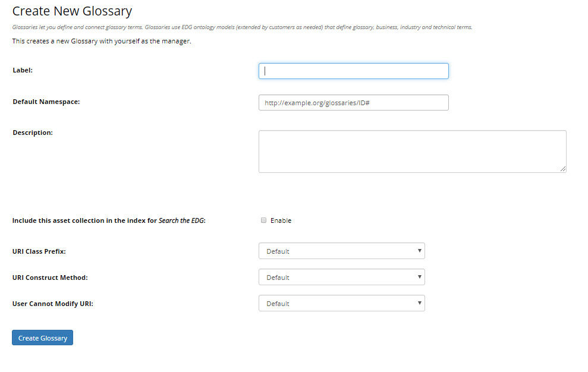The image size is (588, 372).
Task: Check the asset collection indexing option
Action: click(x=263, y=220)
